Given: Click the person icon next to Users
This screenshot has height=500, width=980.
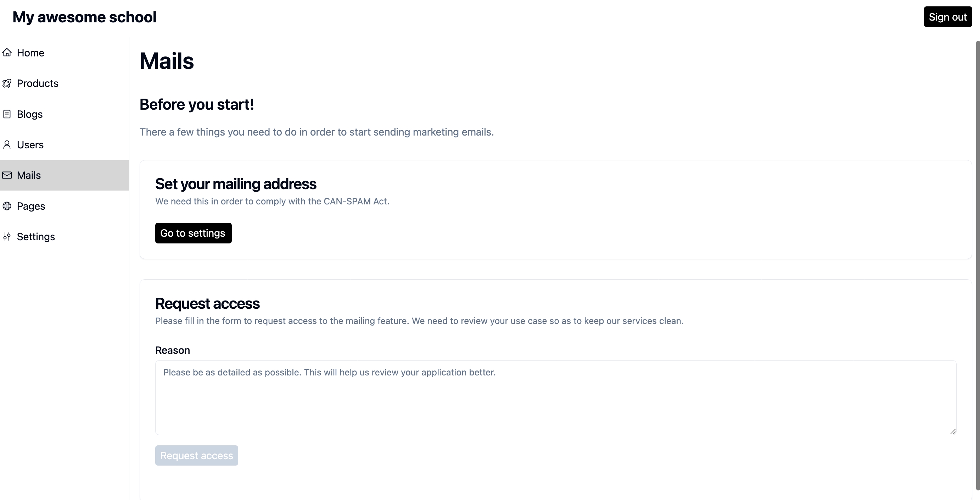Looking at the screenshot, I should point(7,144).
